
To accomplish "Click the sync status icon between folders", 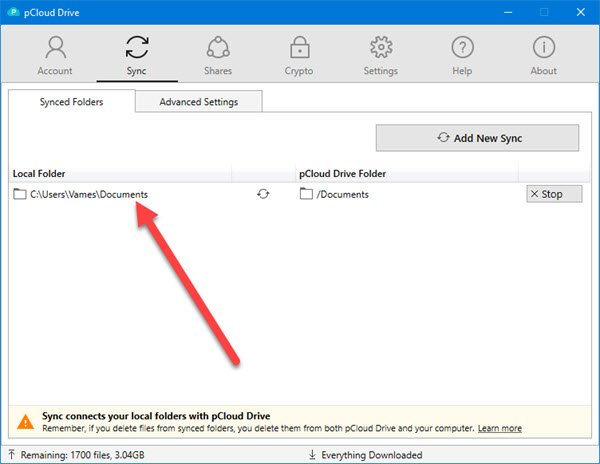I will click(263, 194).
